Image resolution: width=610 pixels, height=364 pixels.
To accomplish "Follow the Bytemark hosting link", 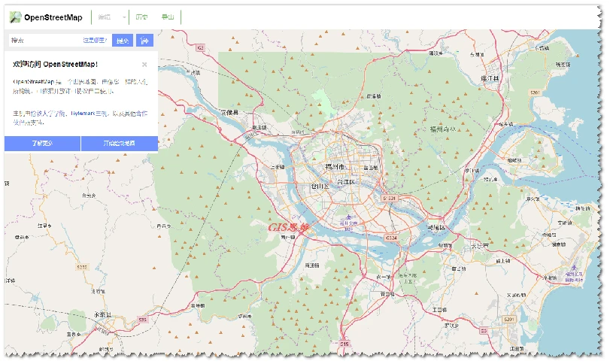I will click(83, 113).
